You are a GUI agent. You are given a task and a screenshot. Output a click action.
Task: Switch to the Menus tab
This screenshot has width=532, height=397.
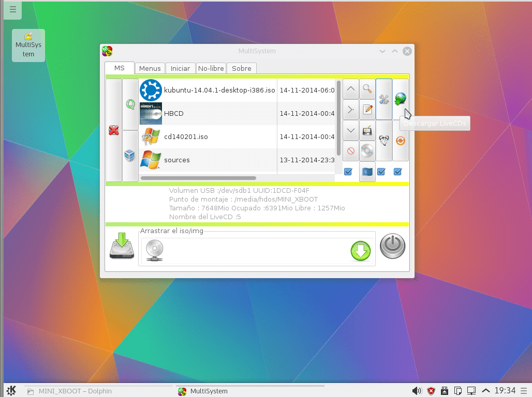point(150,68)
